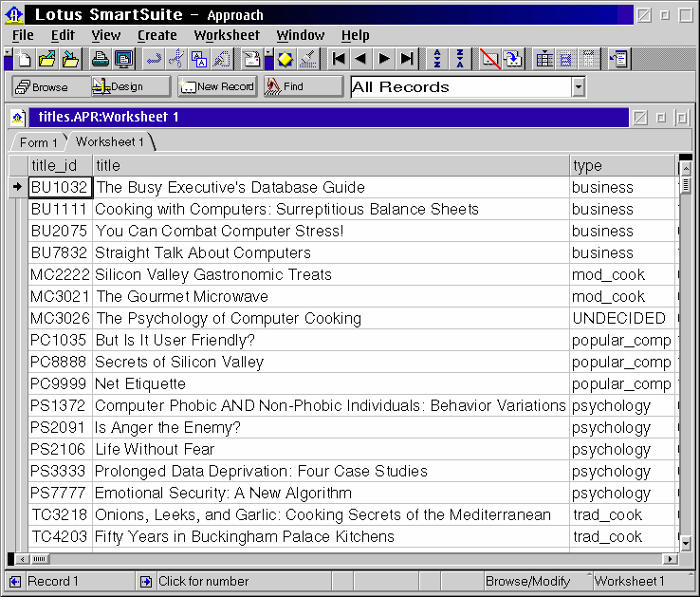Switch to the Form 1 tab

[38, 142]
